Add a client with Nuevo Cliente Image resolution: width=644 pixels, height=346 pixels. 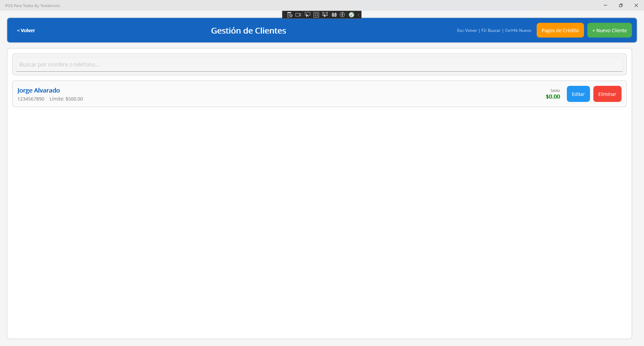[x=609, y=31]
